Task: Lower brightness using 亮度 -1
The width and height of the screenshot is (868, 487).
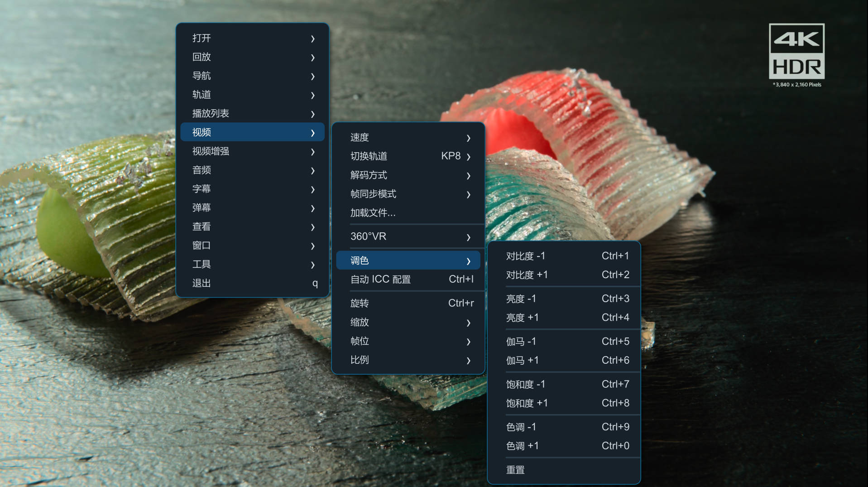Action: click(x=564, y=299)
